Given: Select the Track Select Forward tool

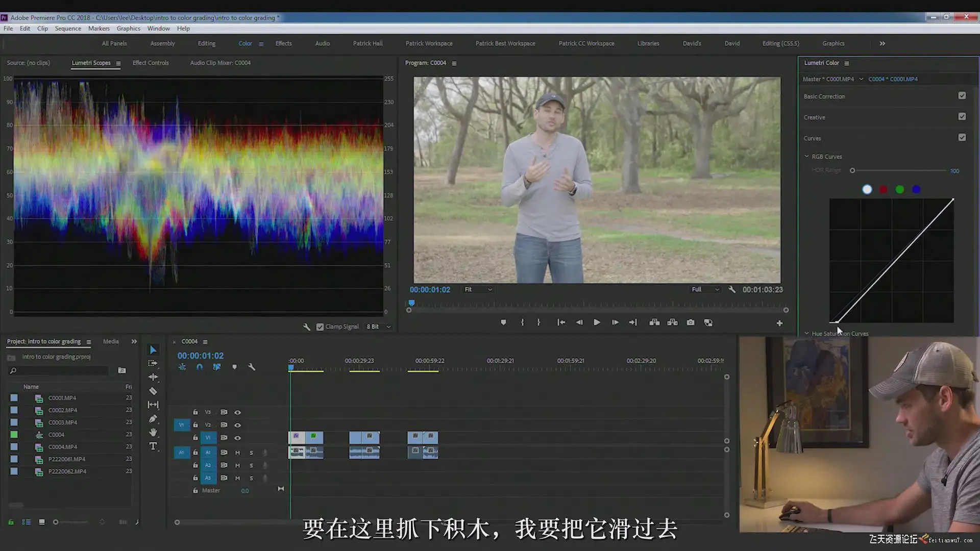Looking at the screenshot, I should [x=153, y=363].
